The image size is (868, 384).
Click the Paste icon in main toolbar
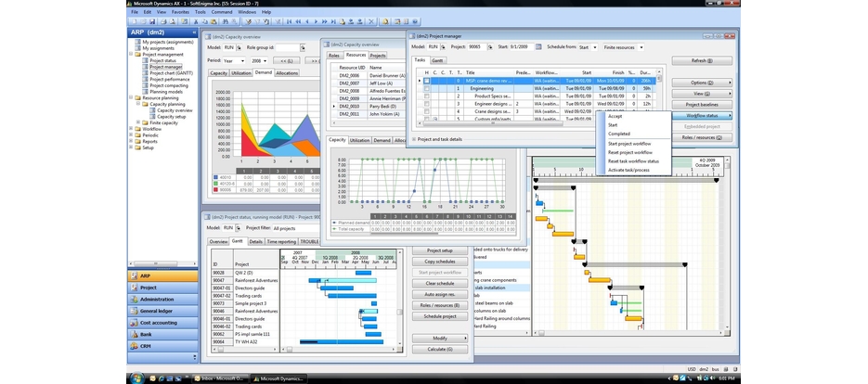pyautogui.click(x=214, y=21)
